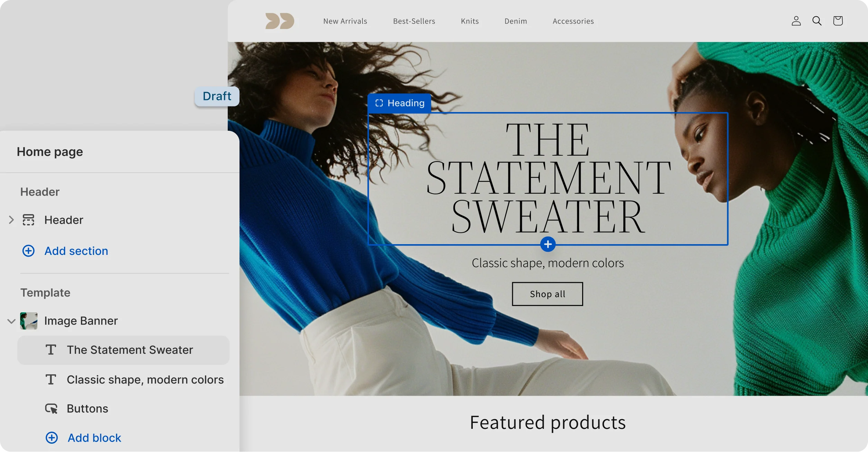
Task: Open the shopping cart icon
Action: (838, 21)
